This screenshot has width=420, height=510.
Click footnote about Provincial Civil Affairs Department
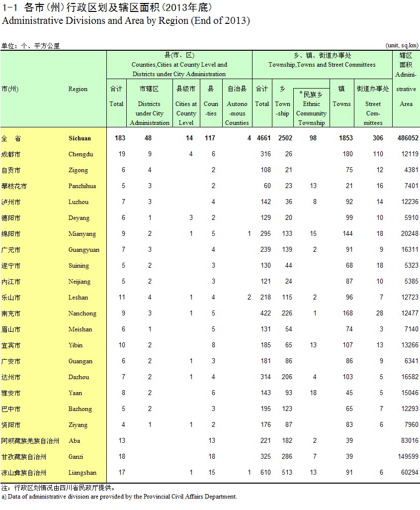[119, 497]
